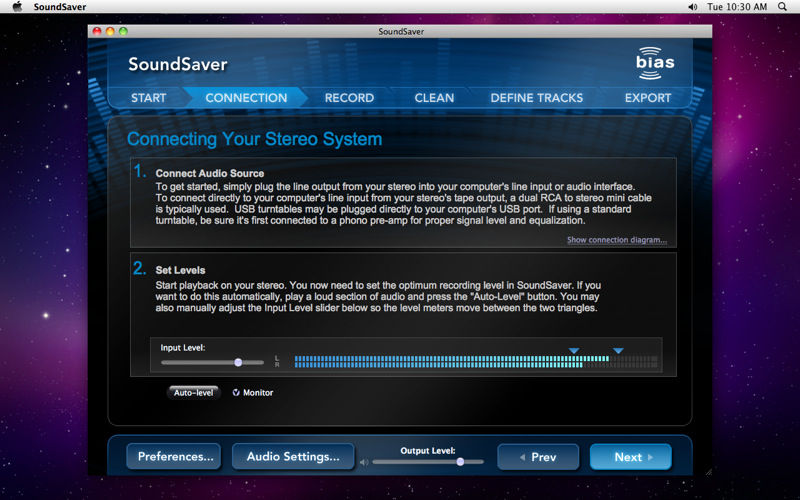Click the Connecting Your Stereo System title
800x500 pixels.
[254, 139]
